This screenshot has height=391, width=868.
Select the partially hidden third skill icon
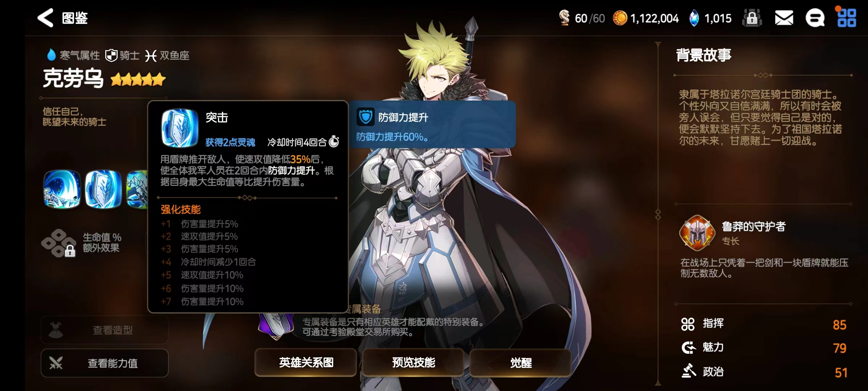click(x=137, y=189)
